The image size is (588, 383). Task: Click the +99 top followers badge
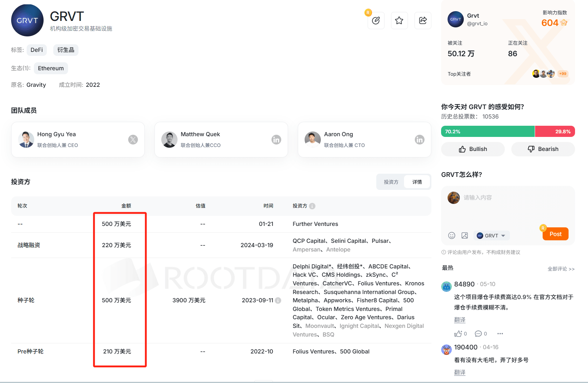click(563, 74)
